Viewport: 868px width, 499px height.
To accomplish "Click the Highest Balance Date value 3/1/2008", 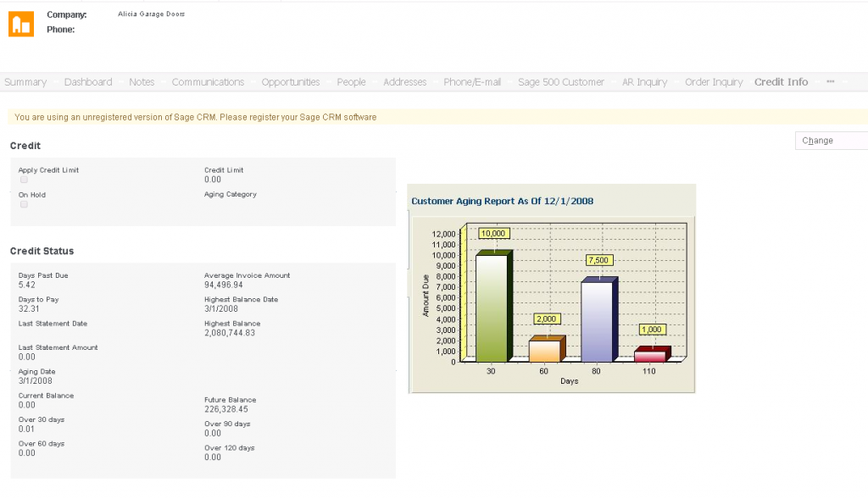I will point(221,308).
